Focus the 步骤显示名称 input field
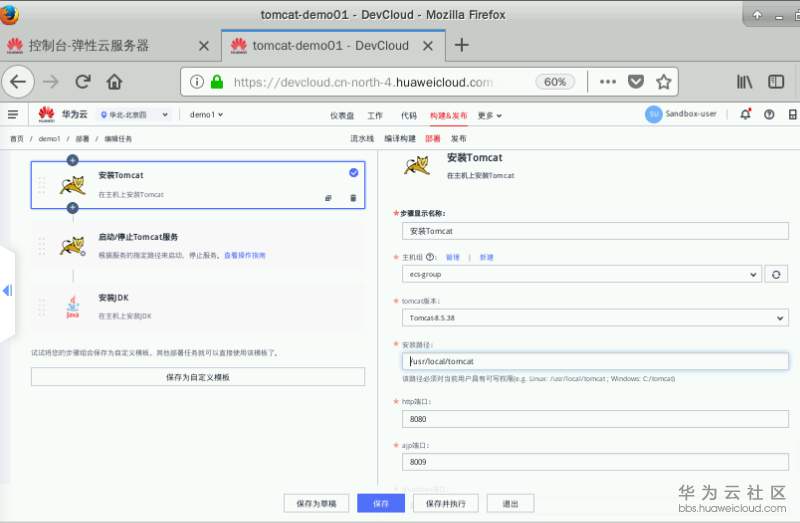The width and height of the screenshot is (800, 523). [595, 231]
